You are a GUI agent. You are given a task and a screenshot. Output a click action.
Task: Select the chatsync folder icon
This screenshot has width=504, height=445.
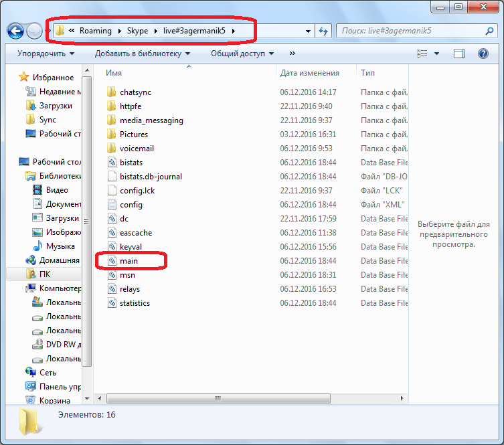(112, 92)
